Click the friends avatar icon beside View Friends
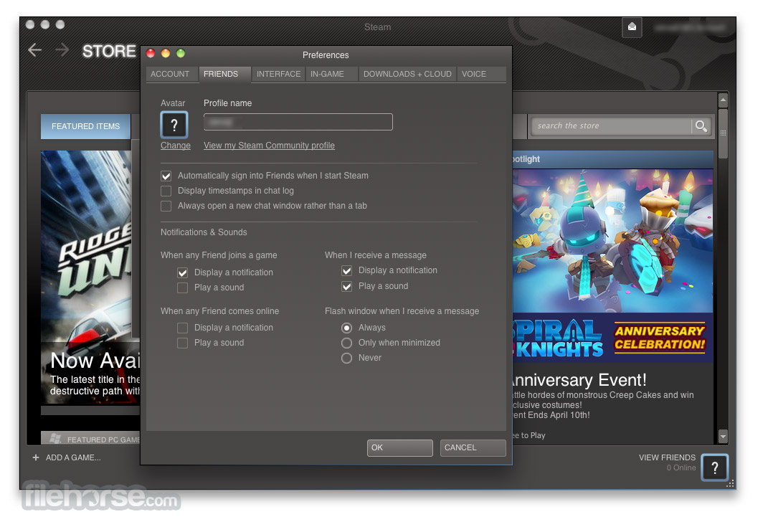 tap(715, 467)
